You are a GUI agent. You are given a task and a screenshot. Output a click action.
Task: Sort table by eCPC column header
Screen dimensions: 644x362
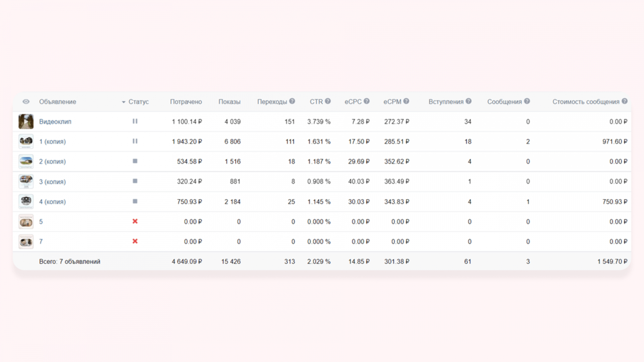[353, 102]
